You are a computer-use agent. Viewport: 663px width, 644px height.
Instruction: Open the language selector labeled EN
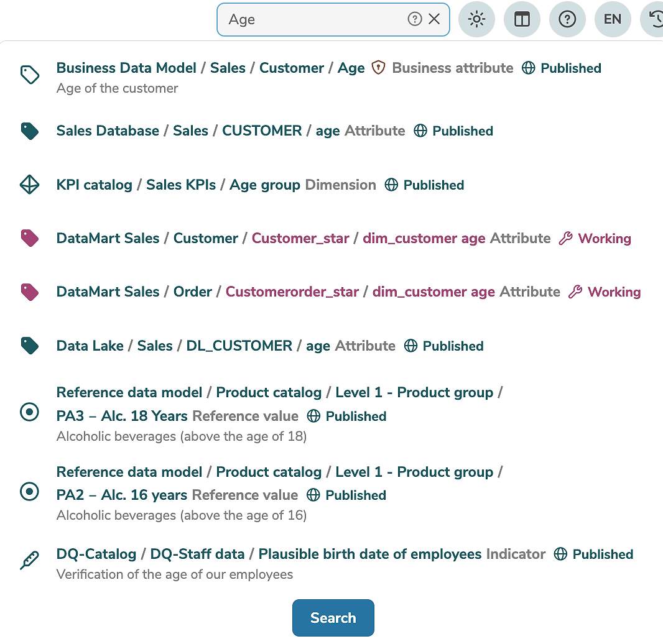613,19
